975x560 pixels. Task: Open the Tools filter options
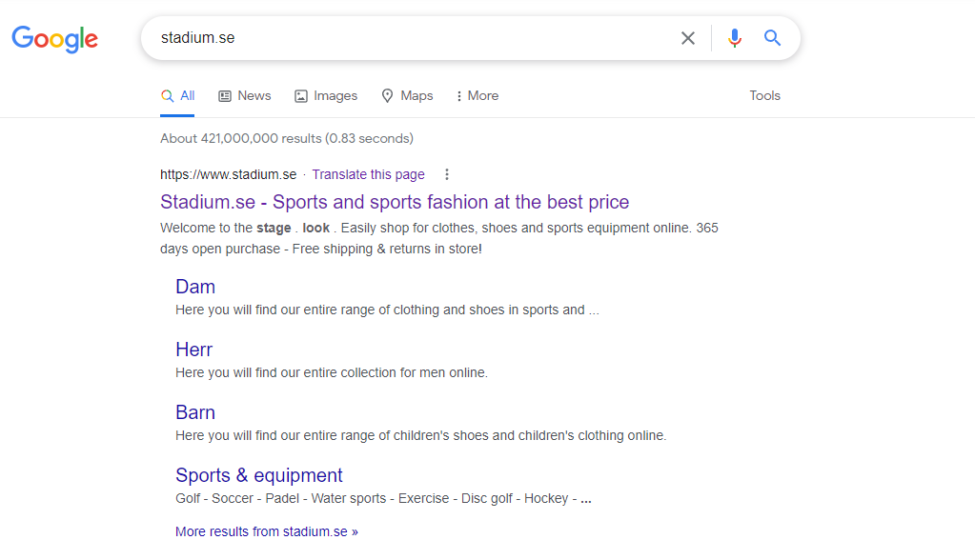(x=764, y=96)
